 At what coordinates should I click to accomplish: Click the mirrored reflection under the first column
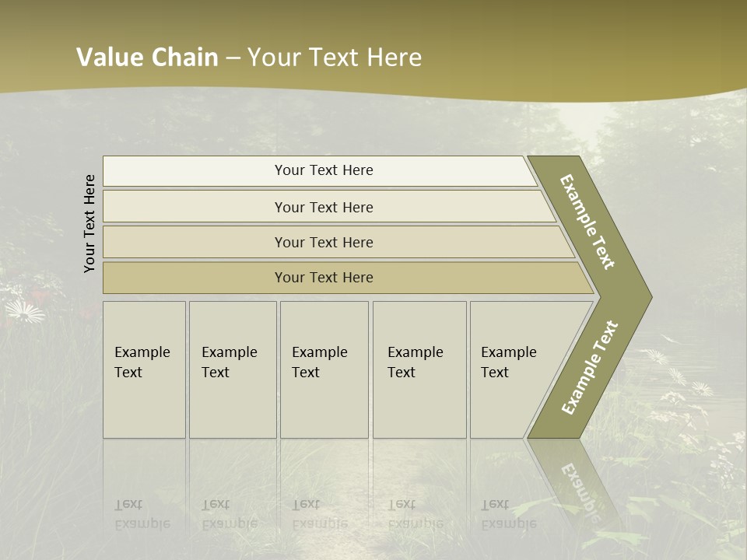click(142, 513)
